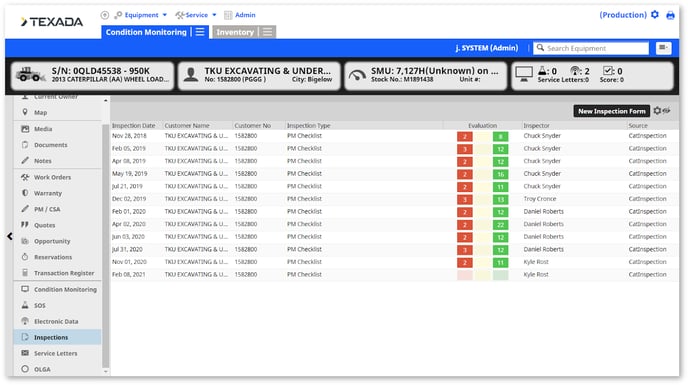688x385 pixels.
Task: Click the New Inspection Form button
Action: coord(612,111)
